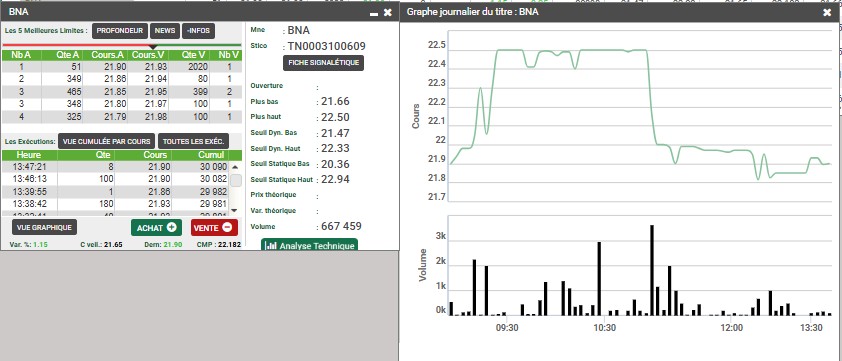Click the executions list down arrow
Image resolution: width=842 pixels, height=361 pixels.
pos(234,210)
